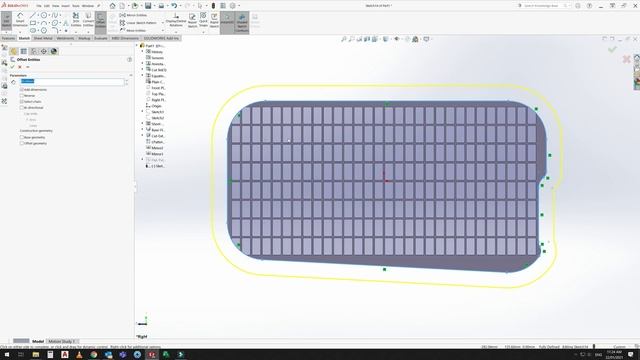Viewport: 640px width, 360px height.
Task: Select the Line sketch tool
Action: (x=33, y=15)
